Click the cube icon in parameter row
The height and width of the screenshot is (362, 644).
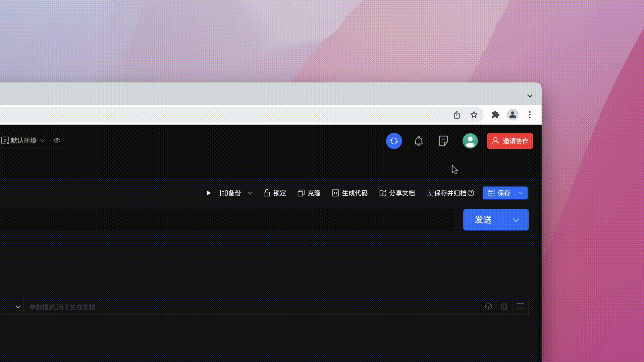coord(488,306)
